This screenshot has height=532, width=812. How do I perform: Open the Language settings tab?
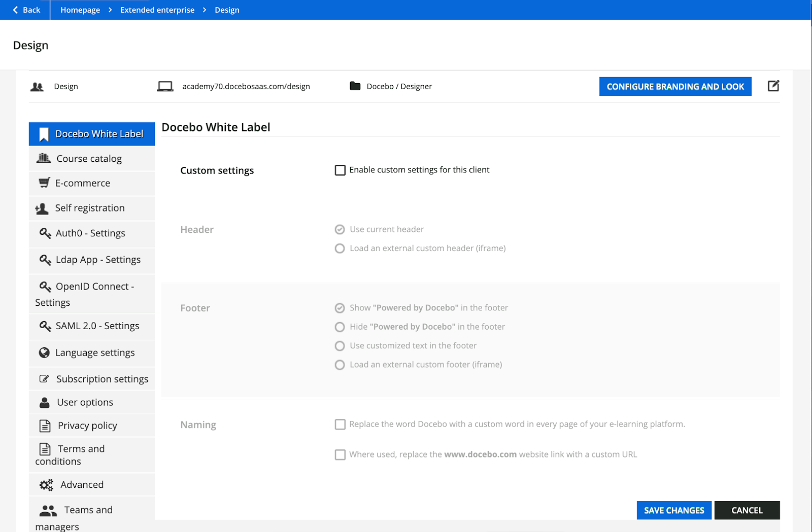coord(92,352)
